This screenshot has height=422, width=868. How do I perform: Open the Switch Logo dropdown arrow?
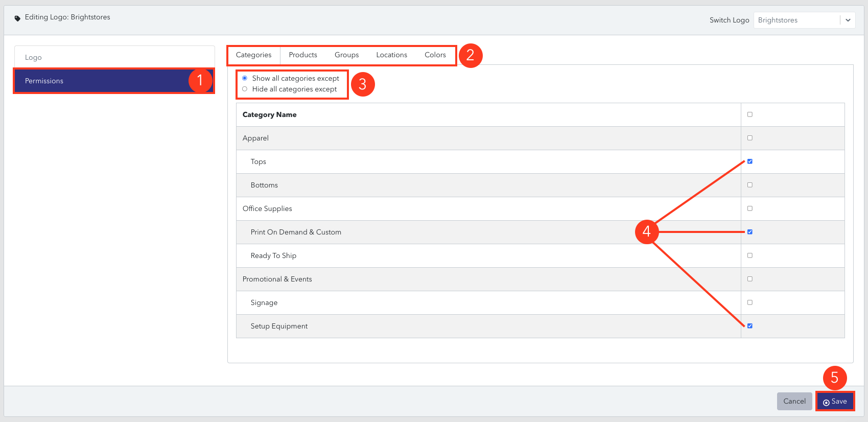tap(848, 20)
